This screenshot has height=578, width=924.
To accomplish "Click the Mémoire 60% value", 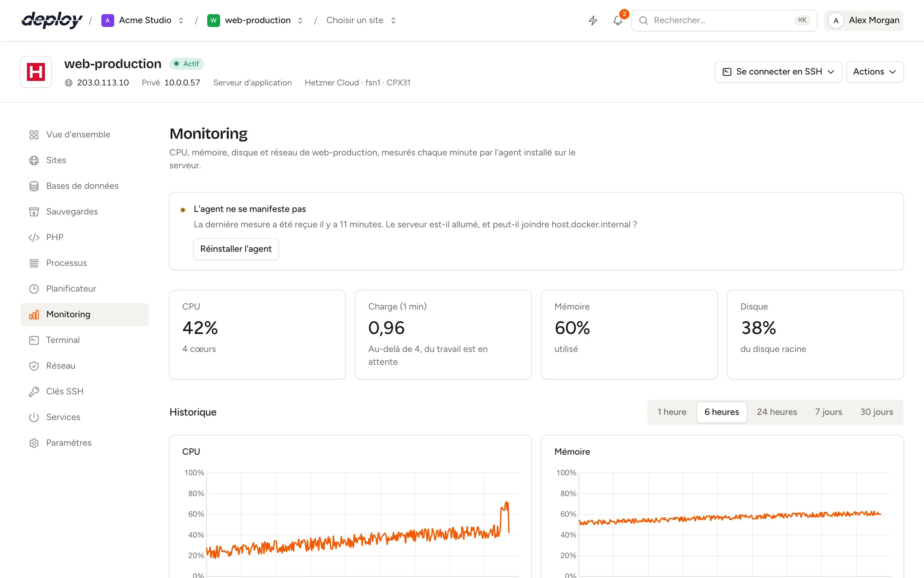I will [572, 328].
